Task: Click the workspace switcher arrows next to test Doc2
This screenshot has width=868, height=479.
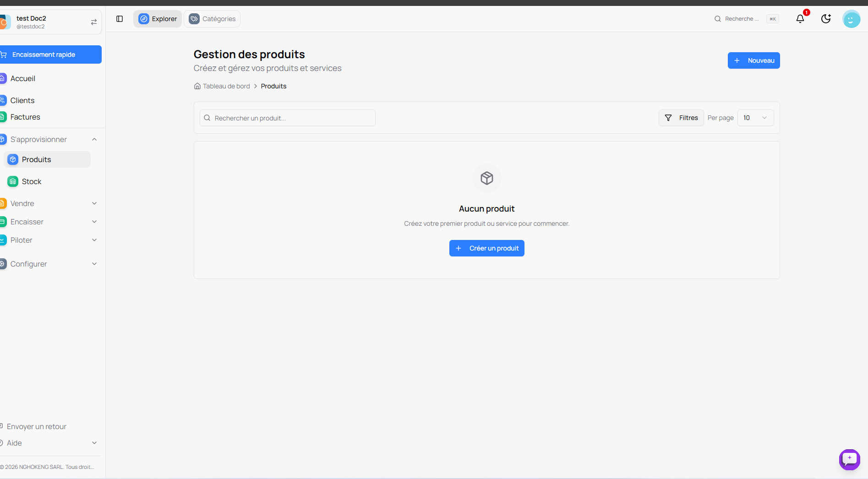Action: pos(93,22)
